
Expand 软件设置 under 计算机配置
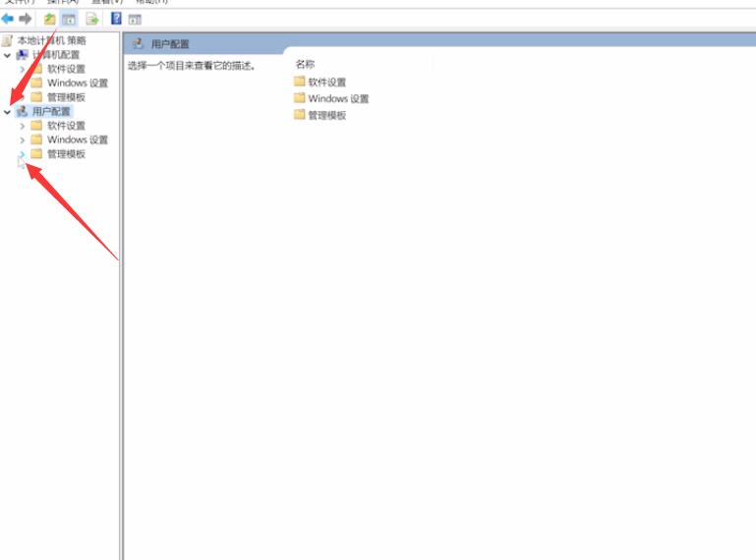(23, 69)
